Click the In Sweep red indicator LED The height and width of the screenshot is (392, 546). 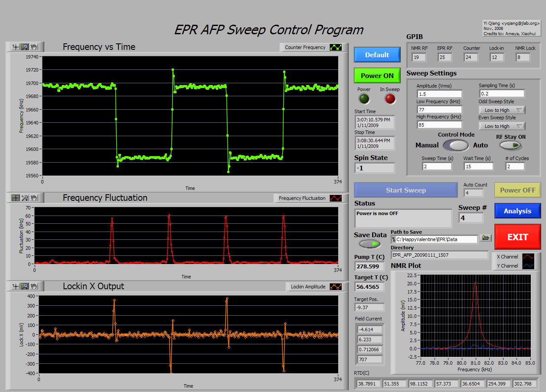390,99
